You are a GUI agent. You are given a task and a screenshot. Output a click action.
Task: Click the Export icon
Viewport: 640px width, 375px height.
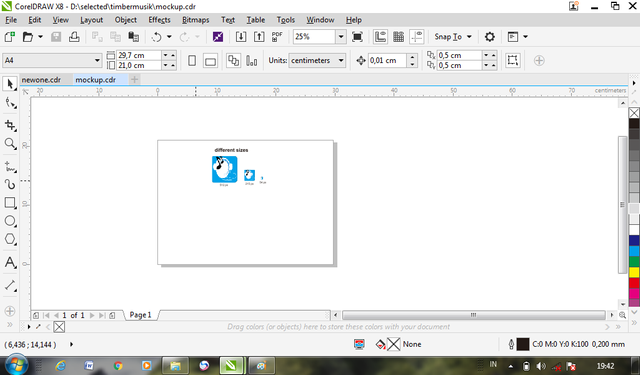point(259,37)
